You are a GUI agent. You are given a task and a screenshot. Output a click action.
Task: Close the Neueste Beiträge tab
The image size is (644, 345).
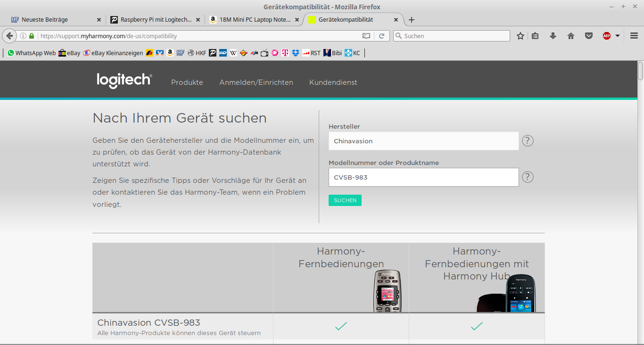(99, 20)
